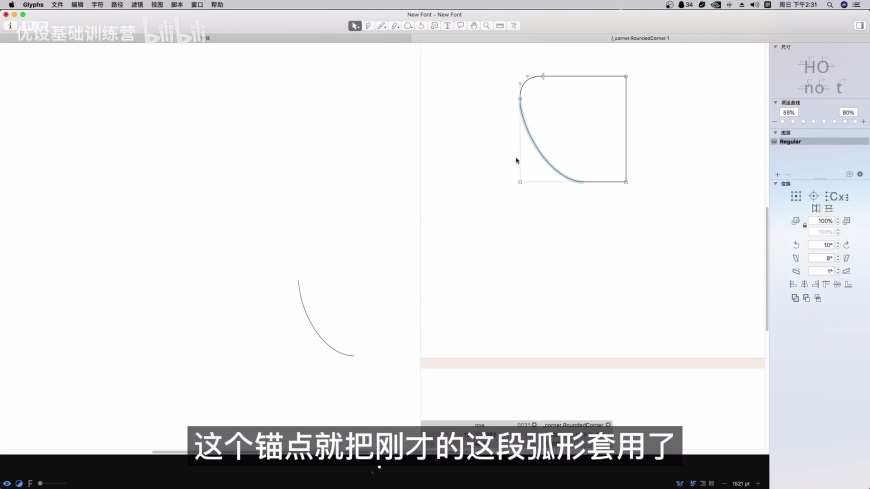Click the scale up button
This screenshot has width=870, height=489.
pos(846,221)
